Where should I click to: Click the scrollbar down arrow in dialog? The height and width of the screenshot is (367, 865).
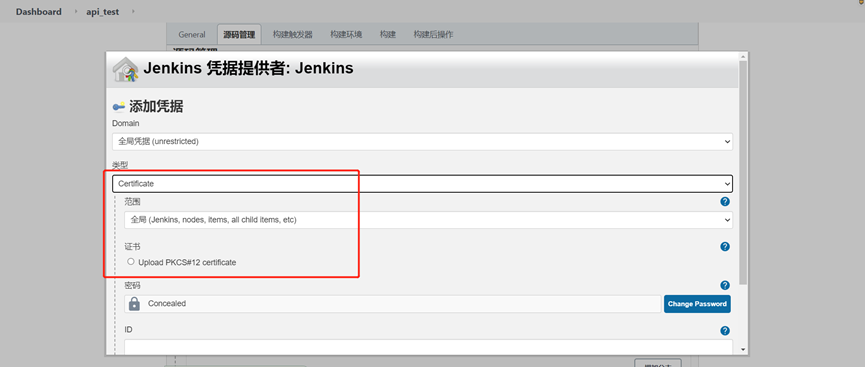coord(743,349)
